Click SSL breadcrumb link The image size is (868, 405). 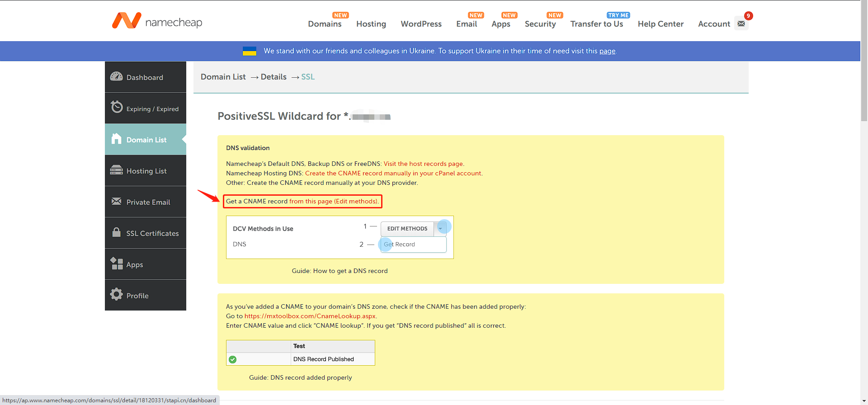[x=308, y=77]
